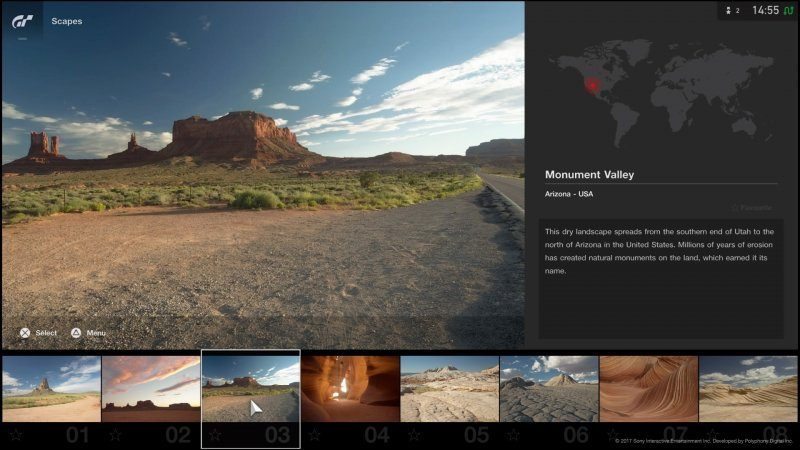Toggle favorite star for scape 03
800x450 pixels.
pos(215,435)
